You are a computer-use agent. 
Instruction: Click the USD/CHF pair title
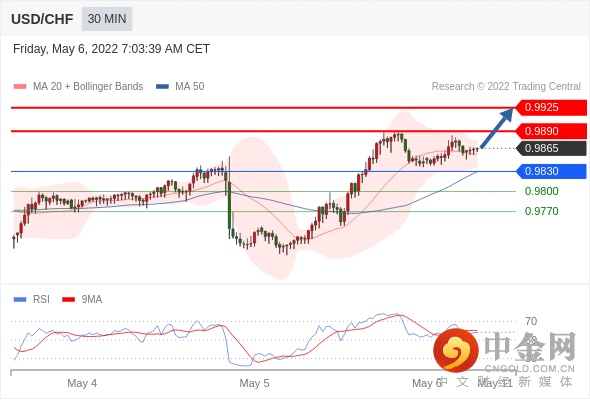coord(42,19)
